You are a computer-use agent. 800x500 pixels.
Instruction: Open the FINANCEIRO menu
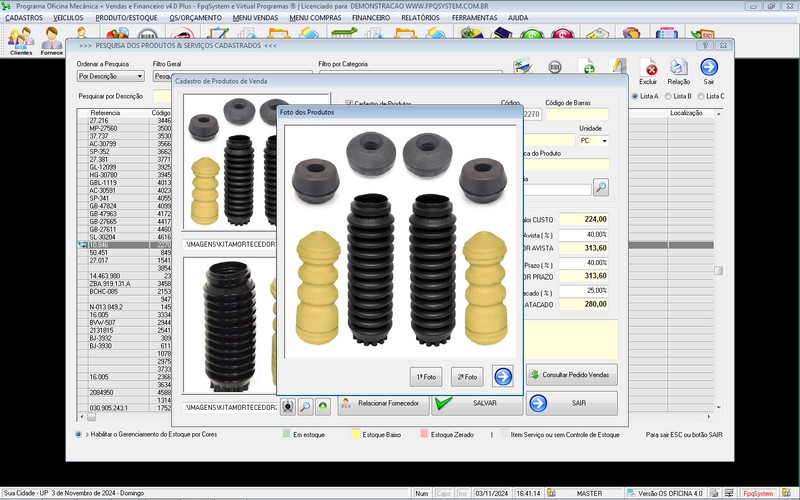point(371,18)
